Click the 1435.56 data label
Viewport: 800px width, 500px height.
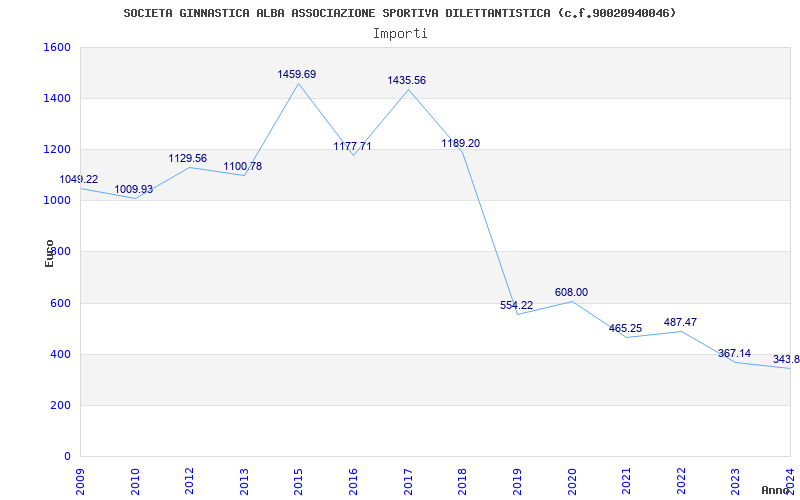pos(407,81)
